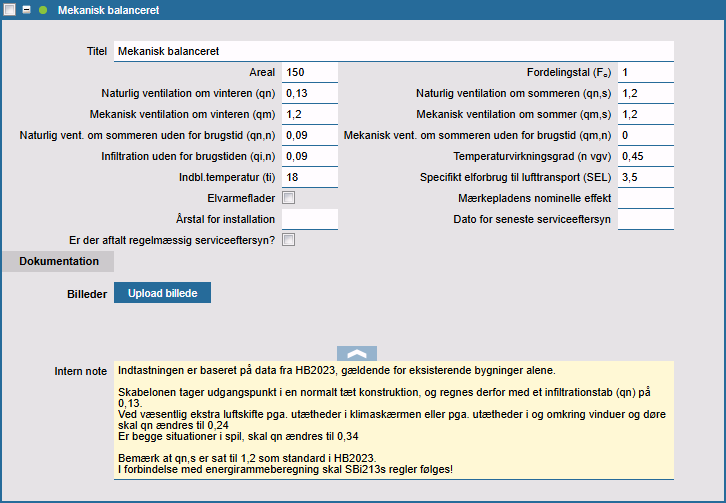The height and width of the screenshot is (503, 726).
Task: Open the Dokumentation tab
Action: pos(58,261)
